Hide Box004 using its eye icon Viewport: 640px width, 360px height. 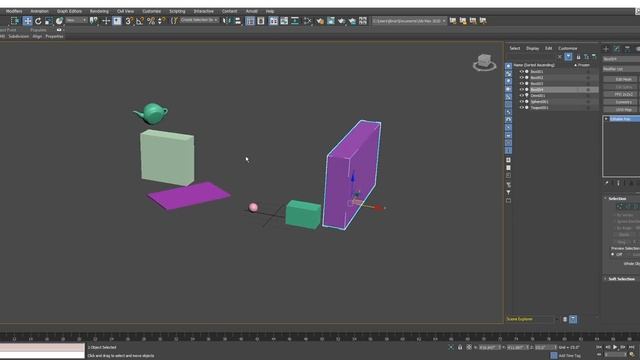pos(521,89)
